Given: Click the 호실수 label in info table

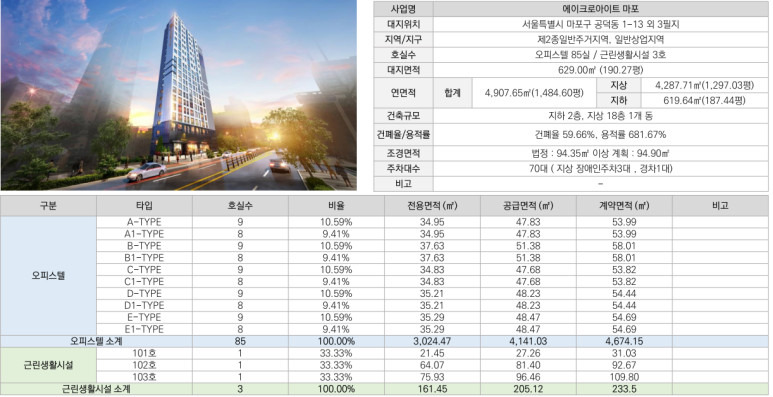Looking at the screenshot, I should point(403,55).
